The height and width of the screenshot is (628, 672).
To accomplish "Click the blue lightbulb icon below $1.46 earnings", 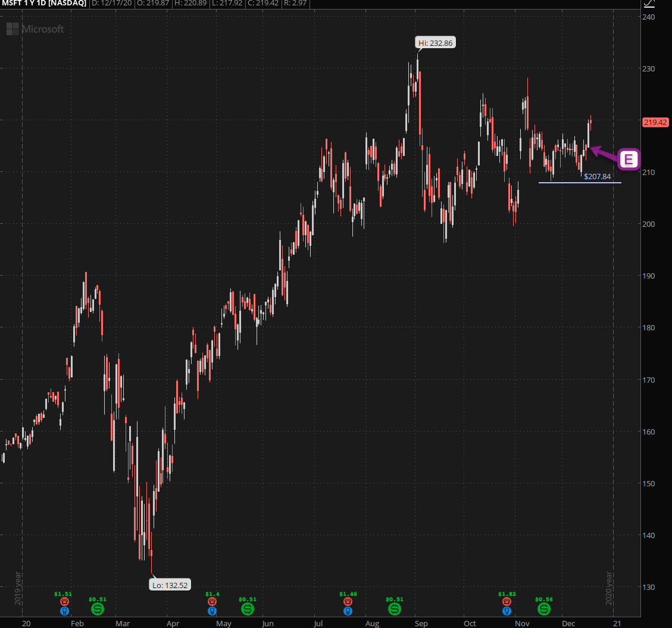I will [348, 611].
